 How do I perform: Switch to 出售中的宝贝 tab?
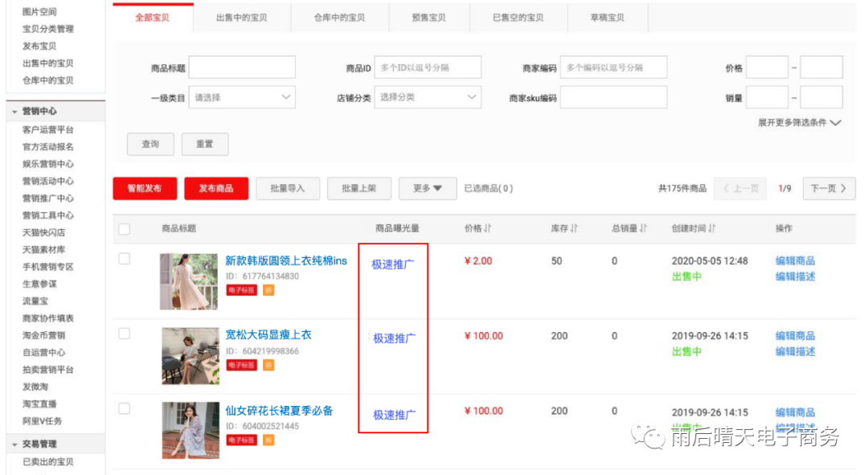242,18
